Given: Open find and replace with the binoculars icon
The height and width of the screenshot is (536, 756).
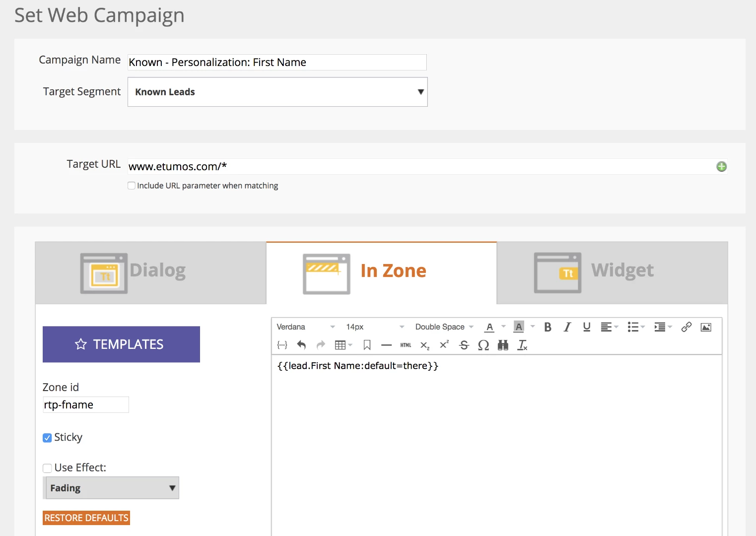Looking at the screenshot, I should [x=503, y=345].
